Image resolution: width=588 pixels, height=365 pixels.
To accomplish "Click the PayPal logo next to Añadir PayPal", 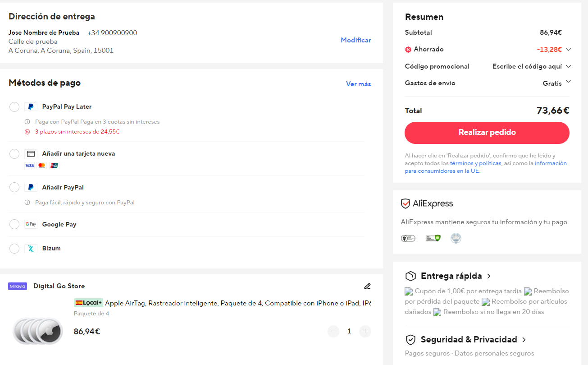I will [31, 187].
